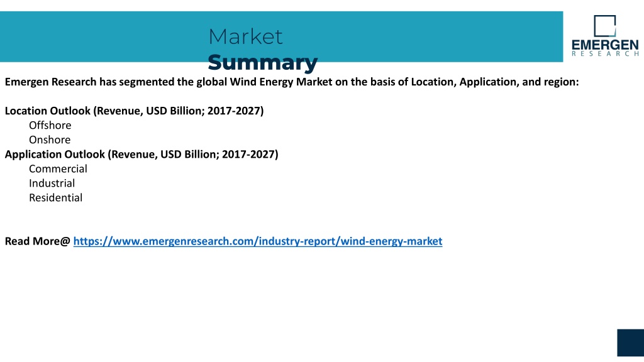Image resolution: width=644 pixels, height=362 pixels.
Task: Select the 'Industrial' list item
Action: [x=52, y=184]
